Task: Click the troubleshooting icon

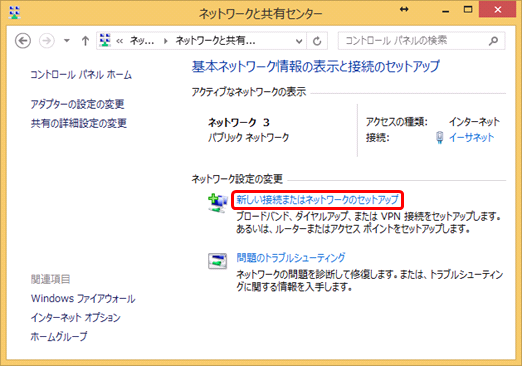Action: 217,261
